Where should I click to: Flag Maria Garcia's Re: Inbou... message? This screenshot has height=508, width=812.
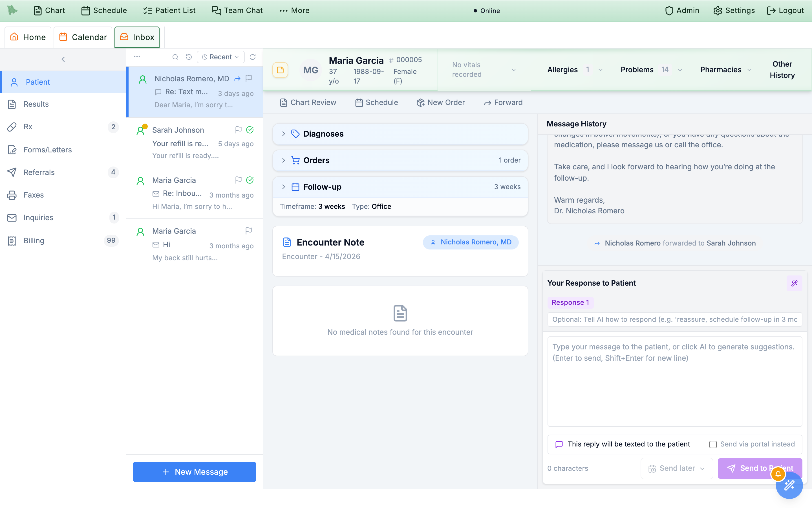click(238, 180)
